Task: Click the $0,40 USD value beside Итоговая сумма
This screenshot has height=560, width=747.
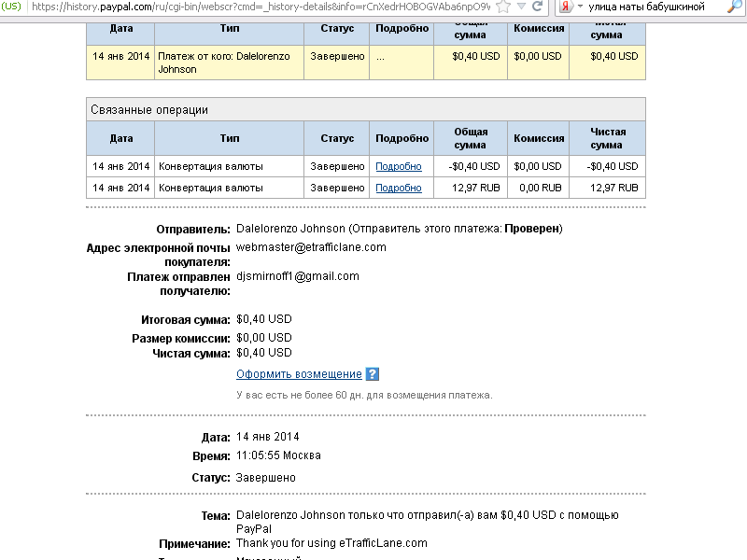Action: click(264, 319)
